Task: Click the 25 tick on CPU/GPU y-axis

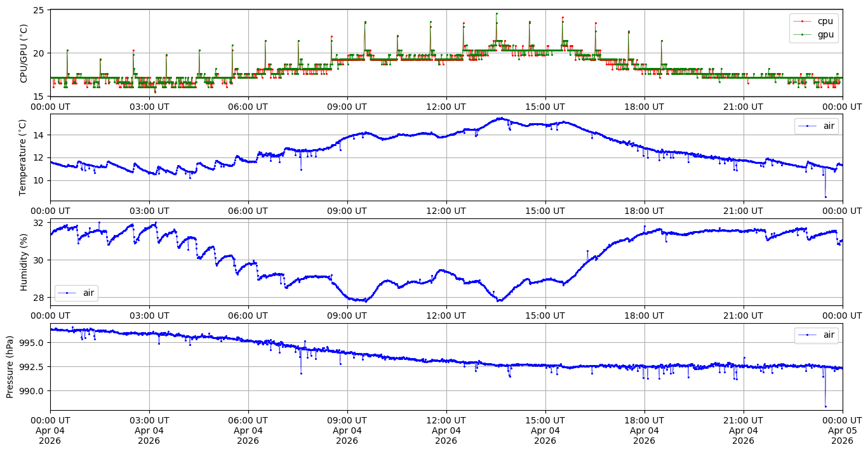Action: click(38, 11)
